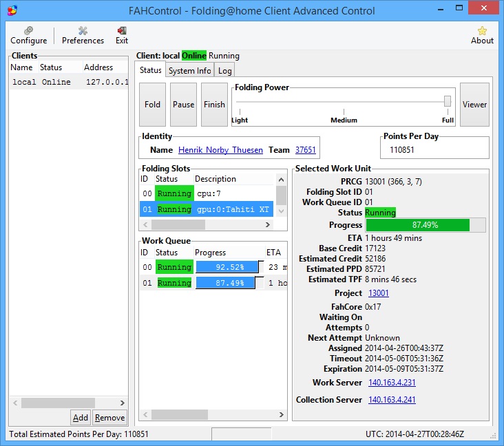Select the local client row
504x446 pixels.
(69, 82)
